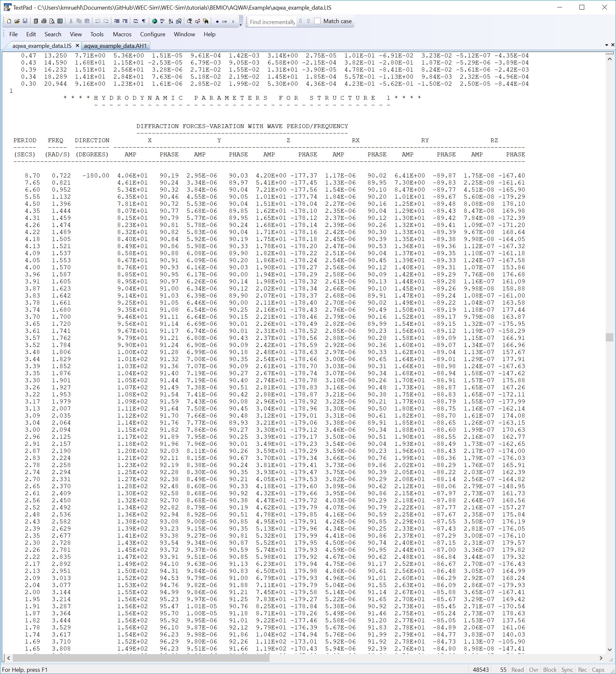616x674 pixels.
Task: Toggle Sync indicator in status bar
Action: tap(567, 670)
